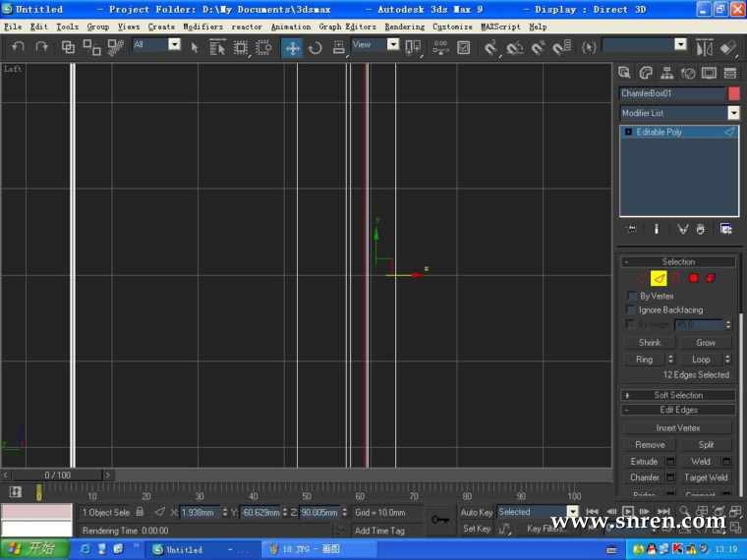This screenshot has height=560, width=747.
Task: Enable the Ignore Backfacing checkbox
Action: 631,310
